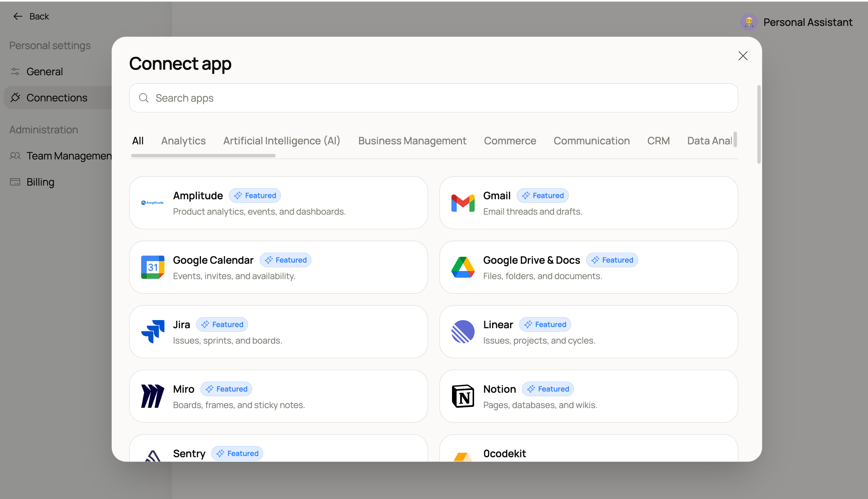The image size is (868, 499).
Task: Click the Personal Assistant avatar
Action: 749,22
